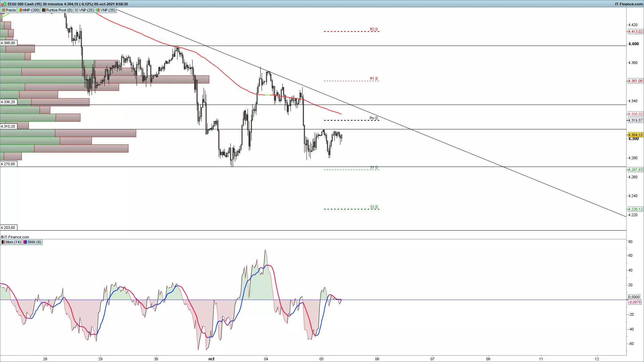Click the 4.310,20 horizontal line label
This screenshot has width=644, height=362.
point(8,126)
